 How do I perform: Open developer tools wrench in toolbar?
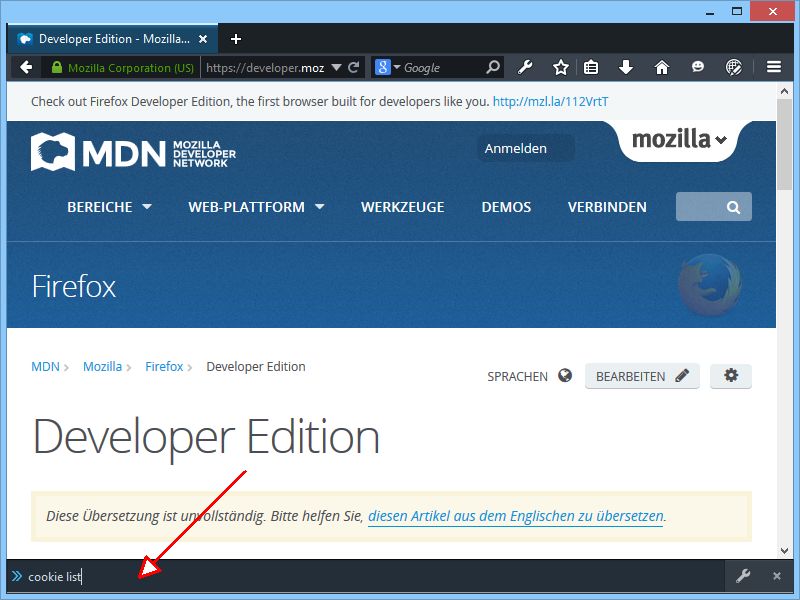(525, 67)
